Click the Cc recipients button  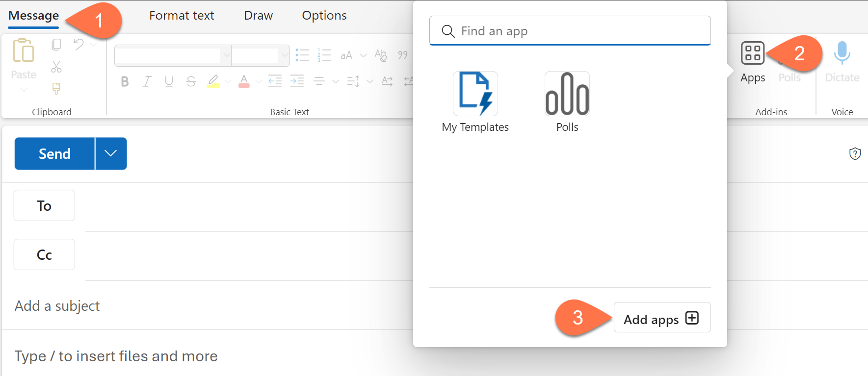pyautogui.click(x=44, y=254)
